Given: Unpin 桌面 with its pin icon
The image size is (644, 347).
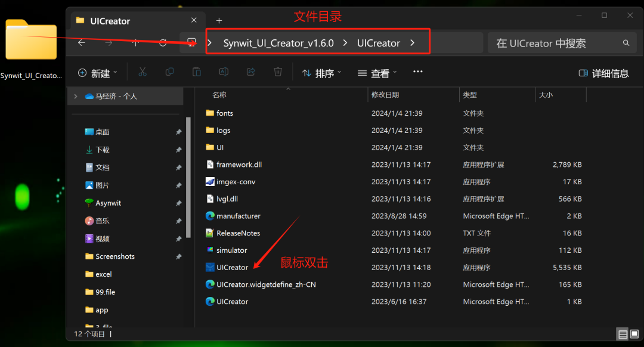Looking at the screenshot, I should click(x=179, y=132).
